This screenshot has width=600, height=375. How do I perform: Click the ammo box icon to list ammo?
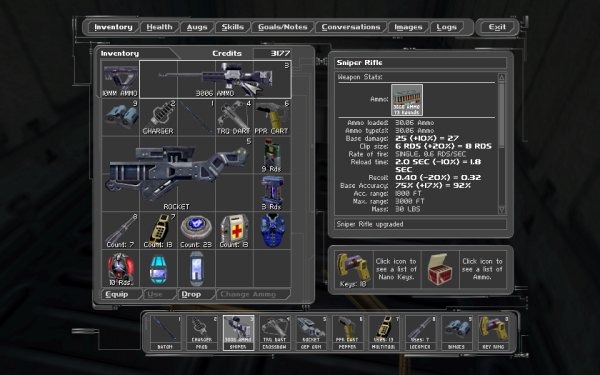coord(440,269)
